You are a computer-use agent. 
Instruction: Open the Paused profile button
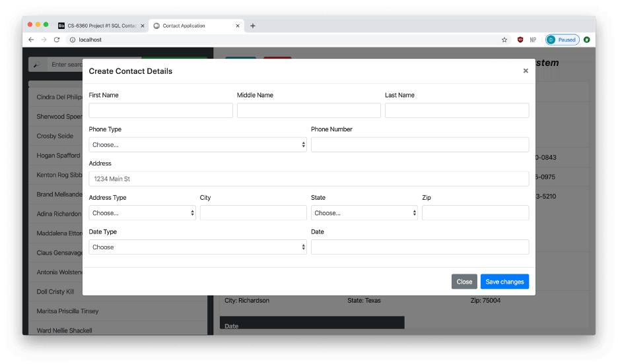coord(563,40)
